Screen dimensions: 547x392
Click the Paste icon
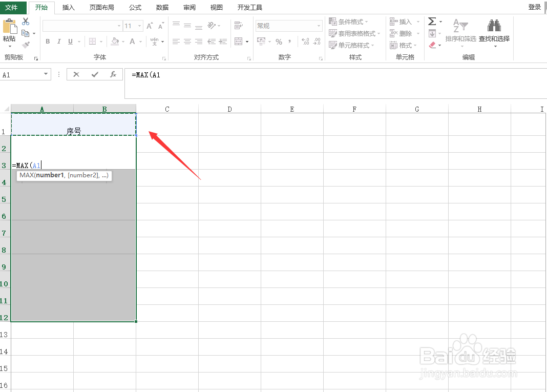tap(9, 27)
